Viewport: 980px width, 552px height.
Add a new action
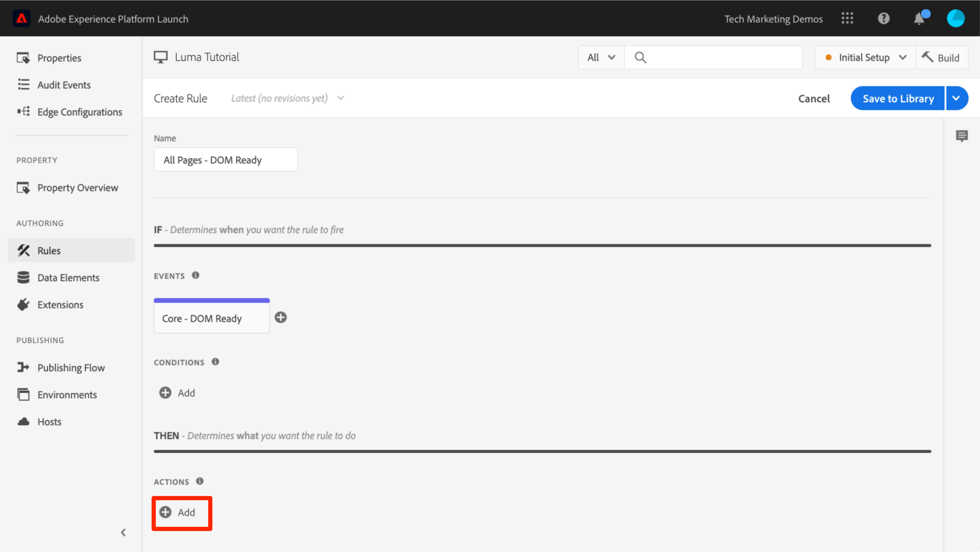click(x=177, y=512)
